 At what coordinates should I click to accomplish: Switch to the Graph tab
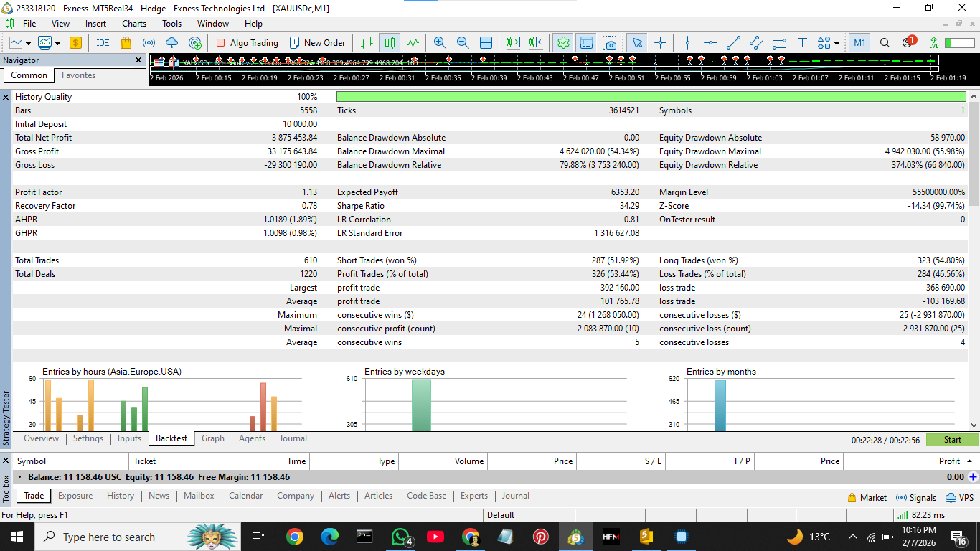[x=212, y=438]
